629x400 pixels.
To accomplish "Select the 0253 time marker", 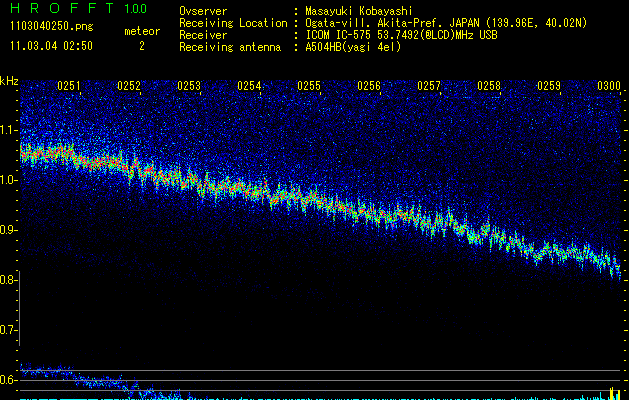I will 189,87.
